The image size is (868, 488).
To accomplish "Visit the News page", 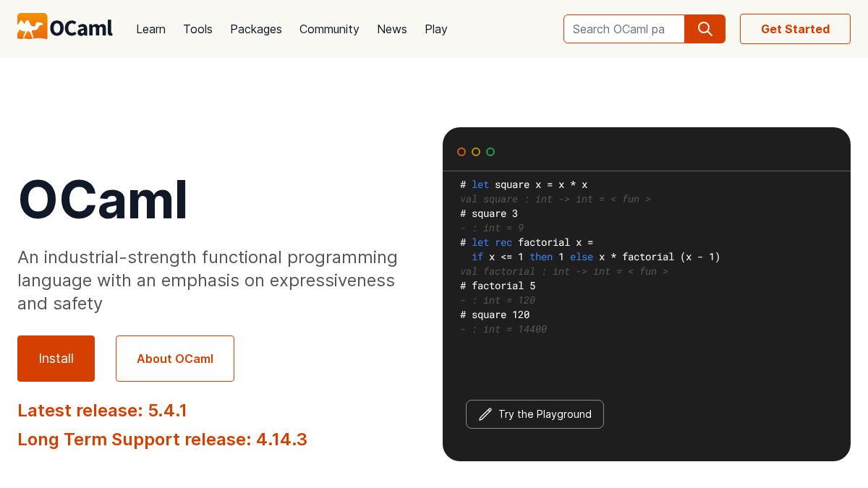I will pos(392,29).
